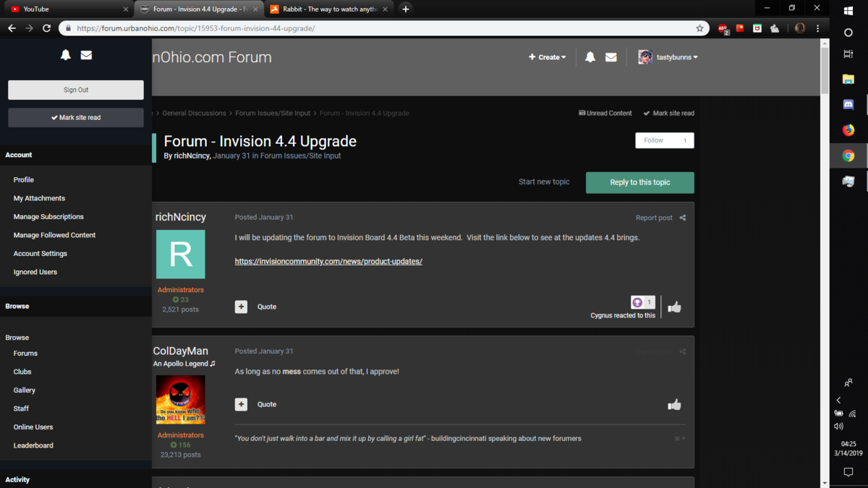Bookmark this page with the star icon
The width and height of the screenshot is (868, 488).
(699, 28)
